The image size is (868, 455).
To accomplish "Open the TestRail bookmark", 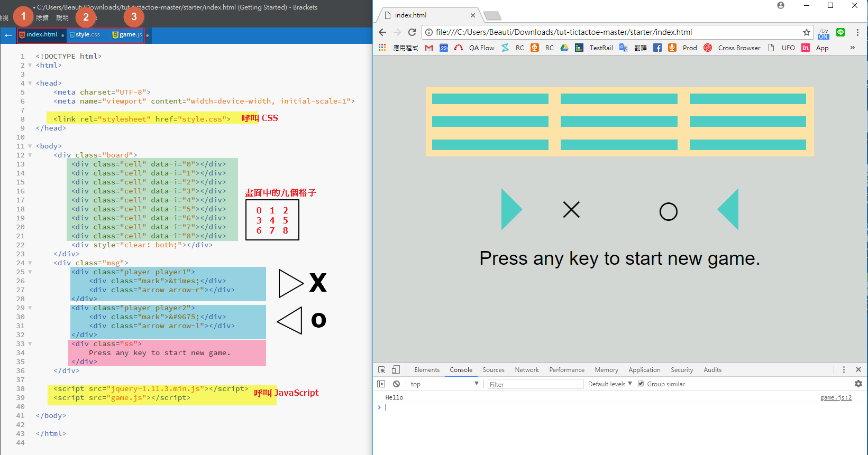I will 594,48.
